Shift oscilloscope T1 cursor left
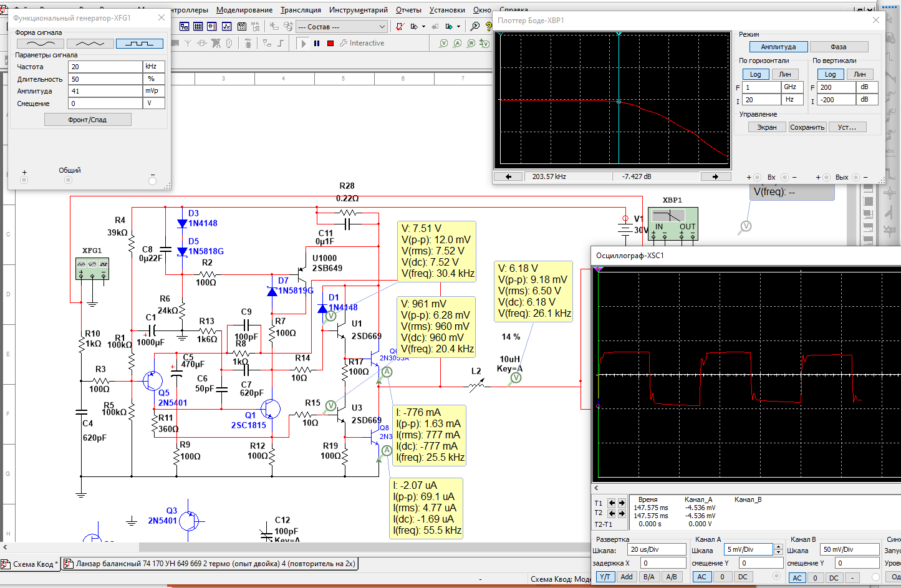The height and width of the screenshot is (588, 901). pos(612,503)
